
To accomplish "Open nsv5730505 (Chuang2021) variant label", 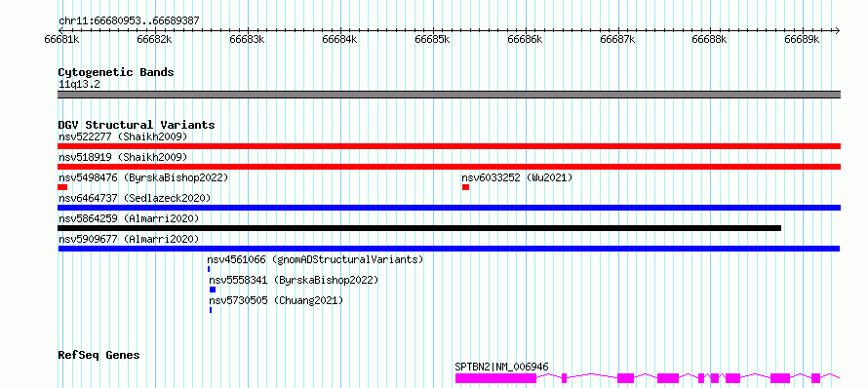I will tap(276, 301).
